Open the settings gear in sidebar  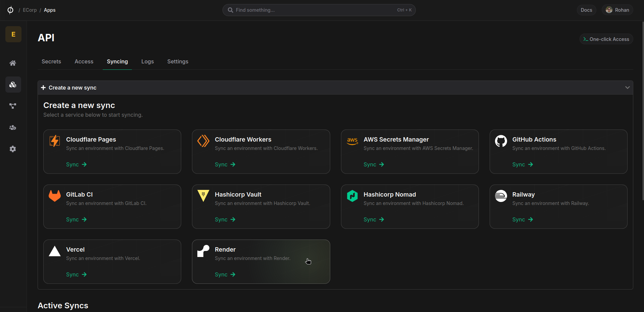coord(13,149)
